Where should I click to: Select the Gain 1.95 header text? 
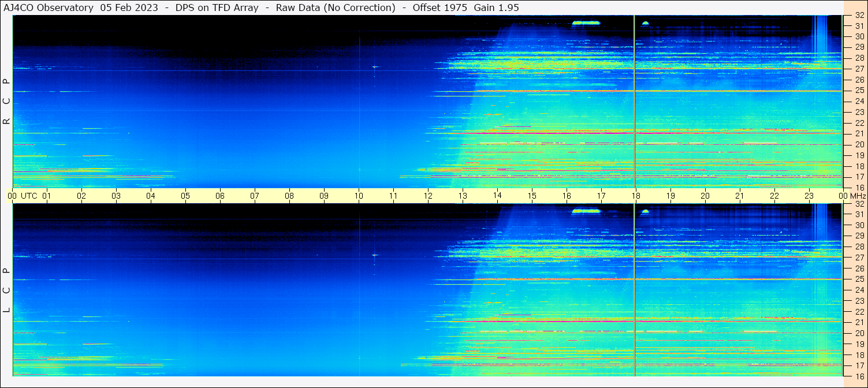[x=496, y=8]
